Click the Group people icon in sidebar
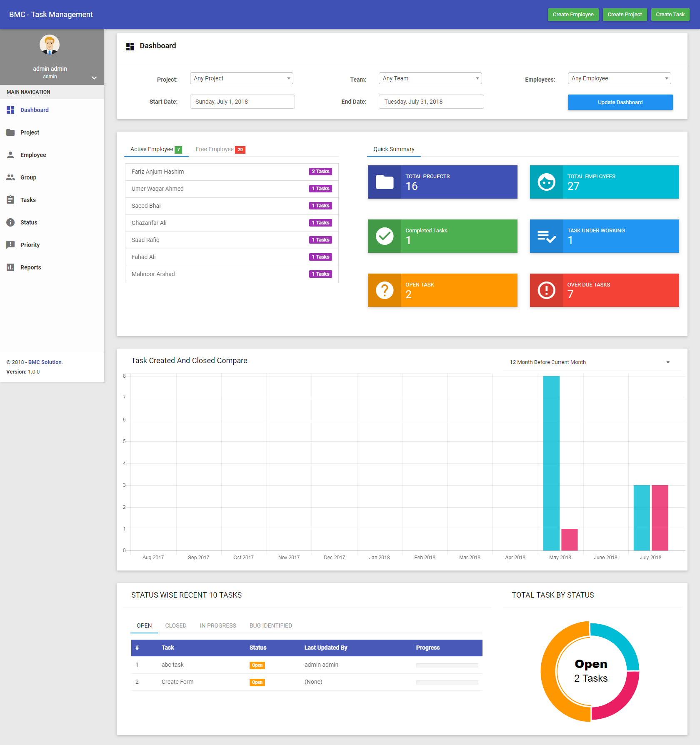 click(10, 177)
